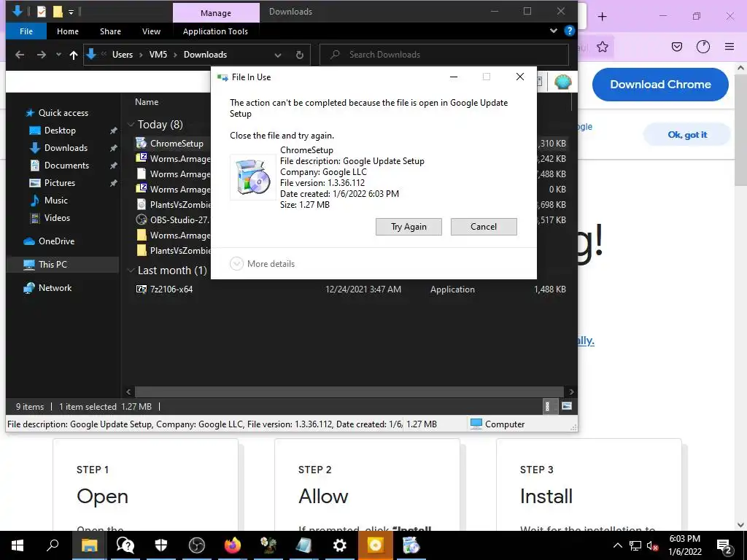Click Ok, got it in browser

(687, 135)
